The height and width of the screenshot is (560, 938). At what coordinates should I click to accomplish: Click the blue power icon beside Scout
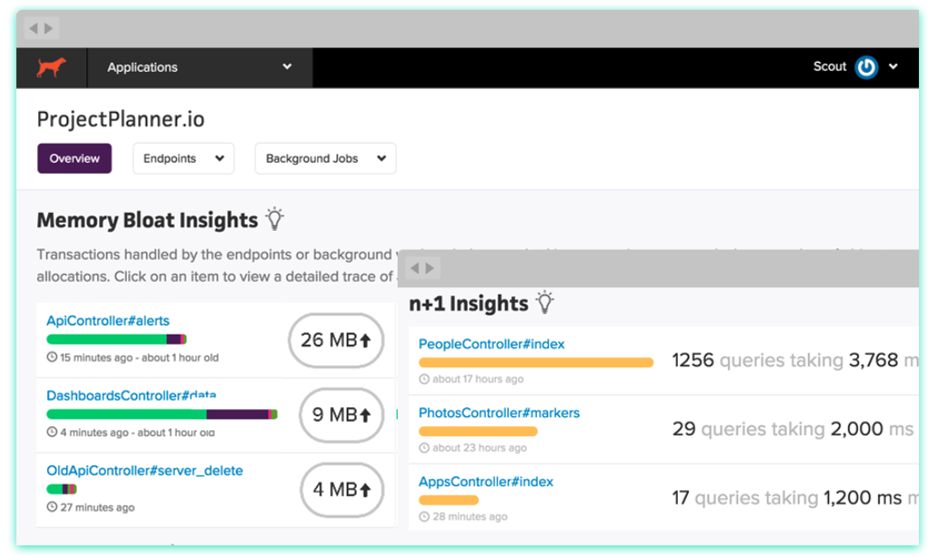click(867, 66)
